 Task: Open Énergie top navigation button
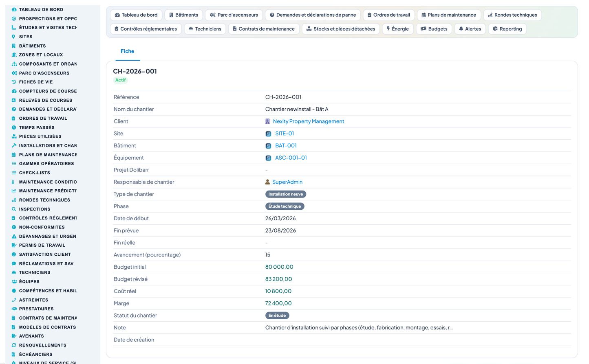[398, 29]
